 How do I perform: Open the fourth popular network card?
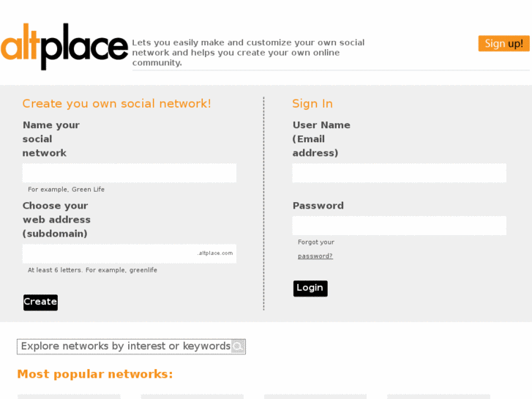click(438, 396)
